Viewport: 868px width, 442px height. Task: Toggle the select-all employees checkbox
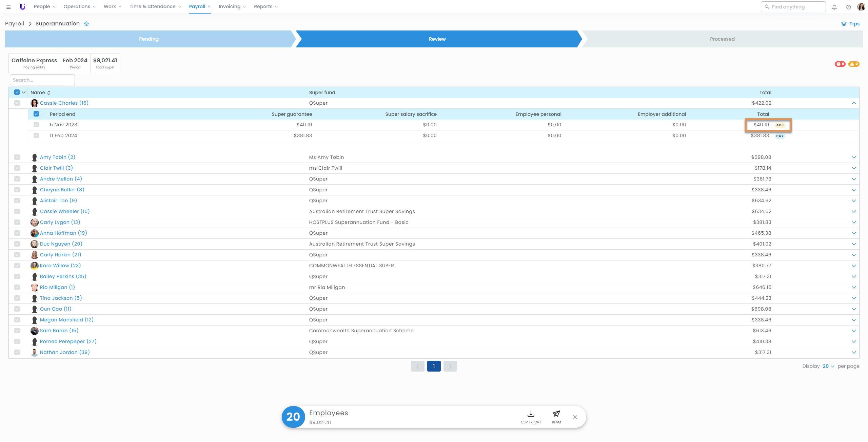click(17, 92)
